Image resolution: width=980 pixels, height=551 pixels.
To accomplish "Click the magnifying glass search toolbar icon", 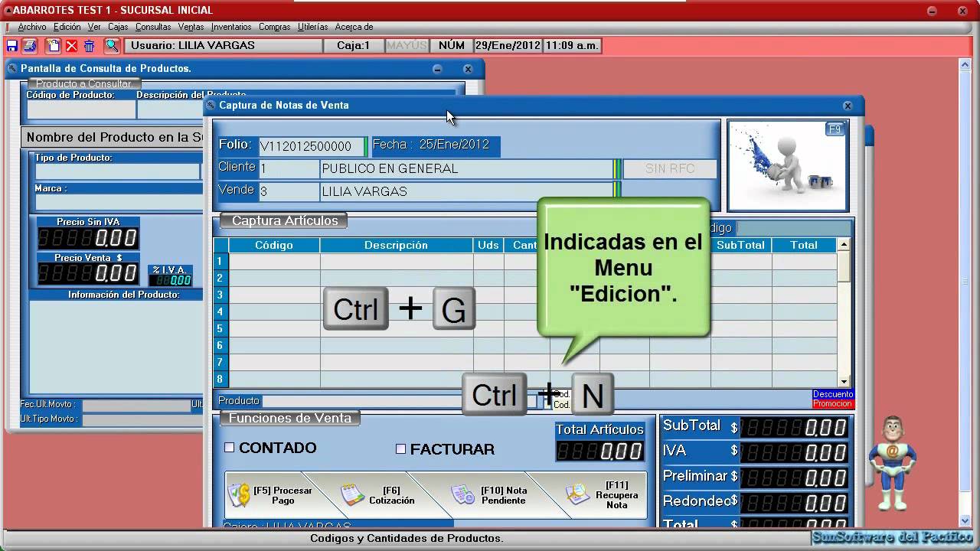I will point(112,46).
